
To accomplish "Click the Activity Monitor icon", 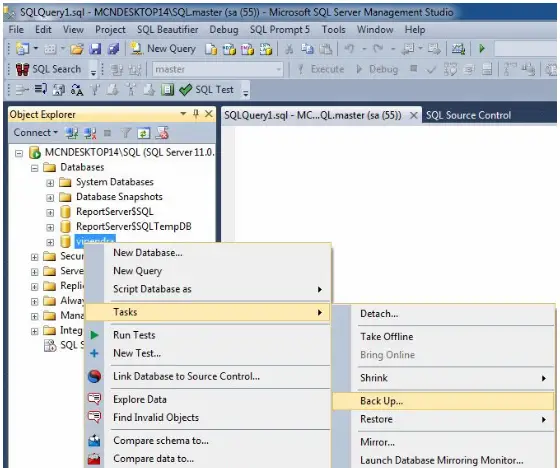I will pyautogui.click(x=458, y=49).
